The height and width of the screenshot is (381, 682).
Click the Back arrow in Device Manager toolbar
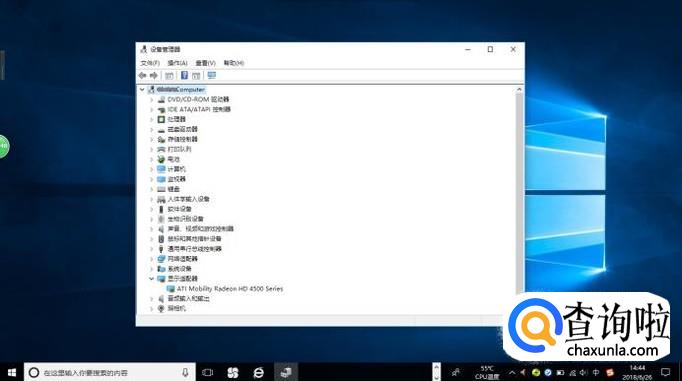click(142, 76)
